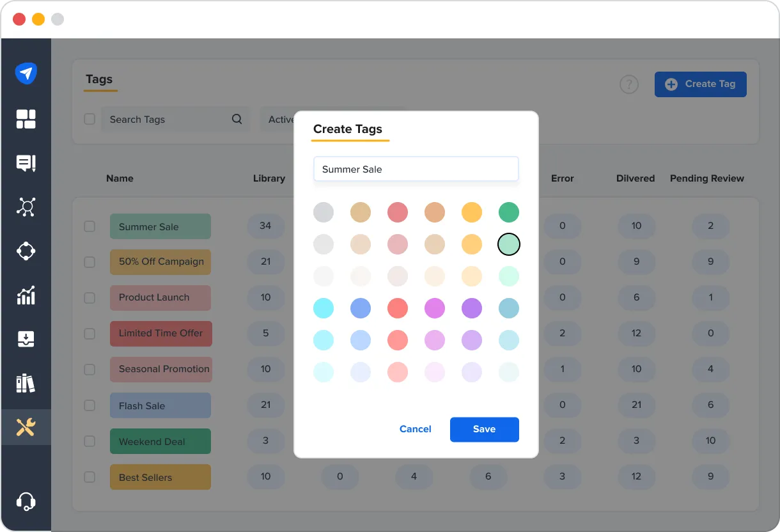
Task: Select the highlighted tools wrench icon
Action: (26, 427)
